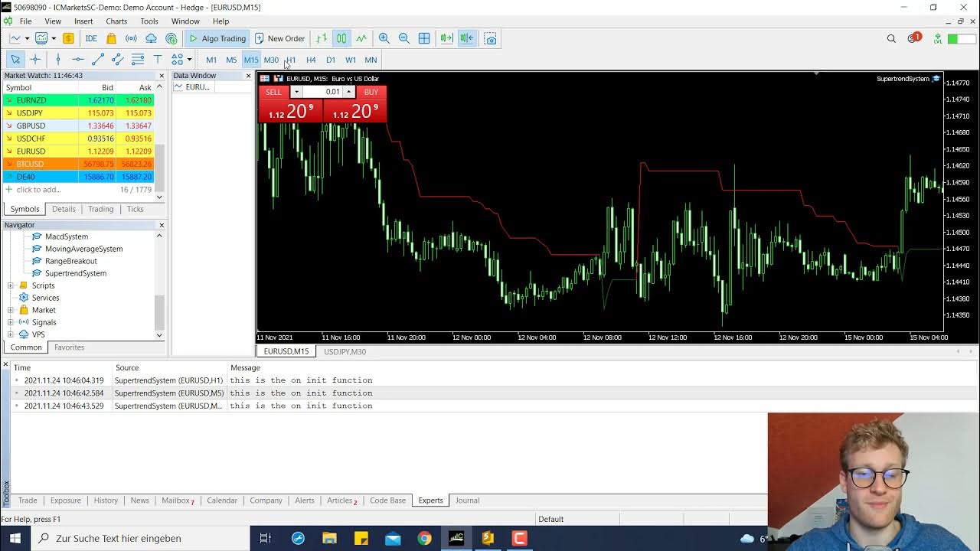This screenshot has height=551, width=980.
Task: Tile chart windows with grid icon
Action: click(424, 38)
